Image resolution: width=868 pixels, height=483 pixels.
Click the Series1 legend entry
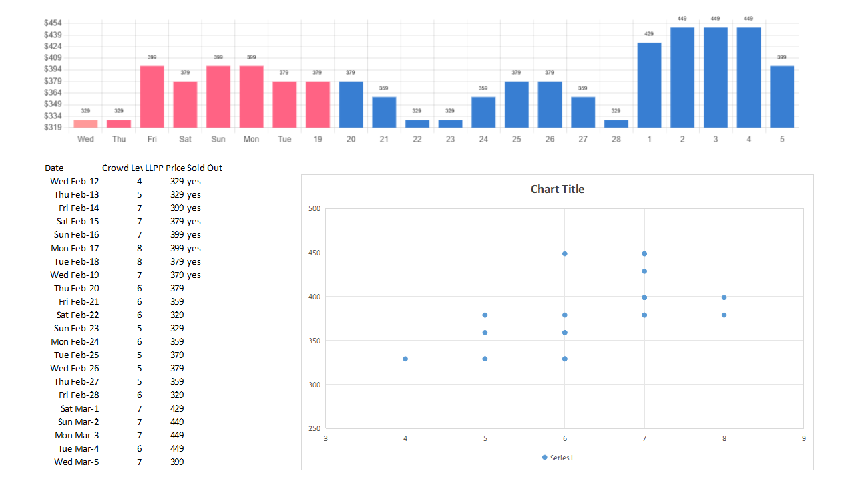[558, 458]
